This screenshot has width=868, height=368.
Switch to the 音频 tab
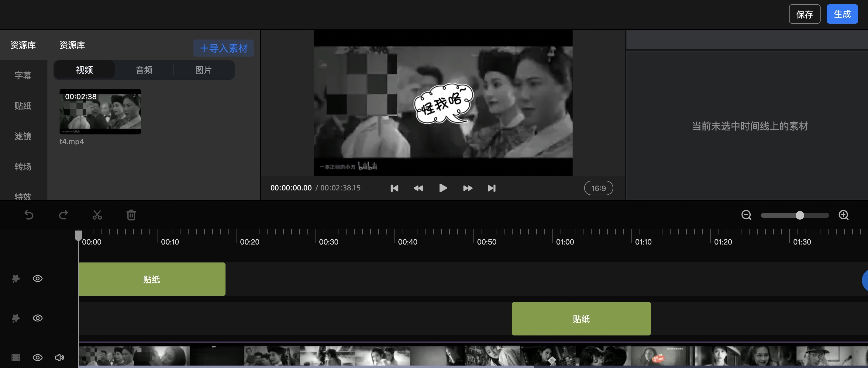(144, 70)
